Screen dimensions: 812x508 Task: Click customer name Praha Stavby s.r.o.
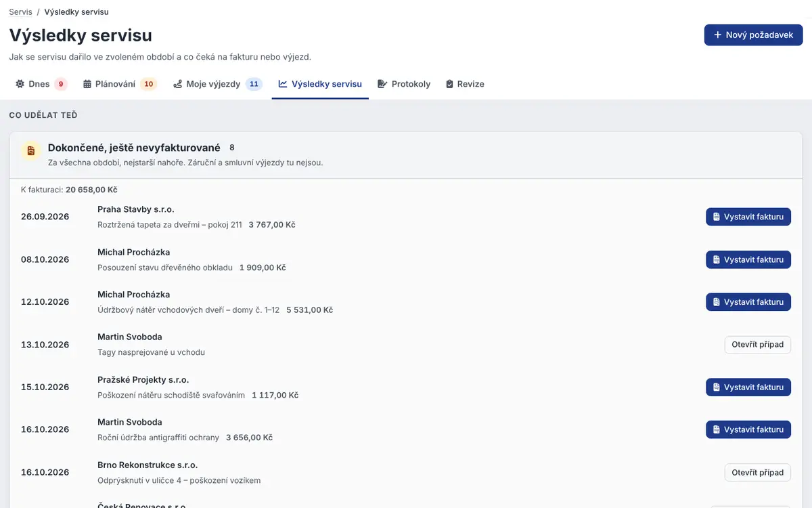(136, 209)
